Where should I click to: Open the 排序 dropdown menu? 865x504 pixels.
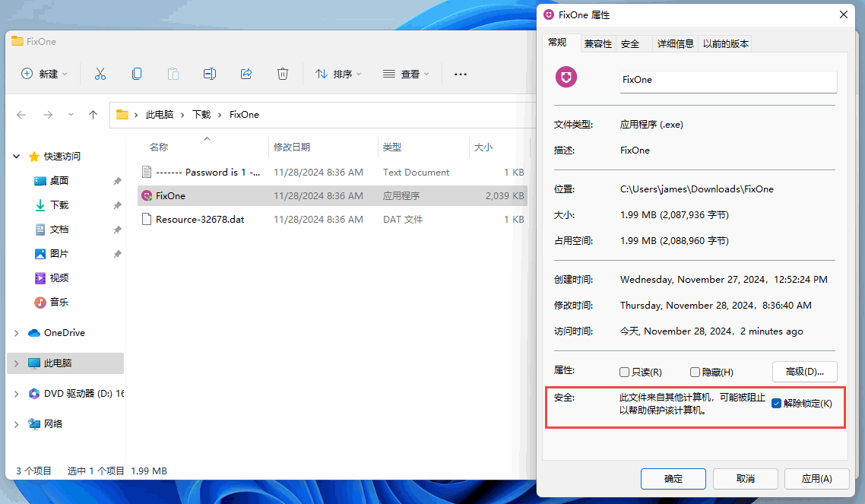click(x=338, y=74)
